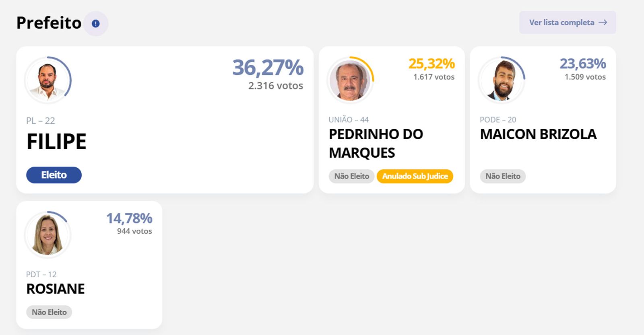Click Rosiane's candidate photo
Image resolution: width=644 pixels, height=335 pixels.
click(47, 235)
